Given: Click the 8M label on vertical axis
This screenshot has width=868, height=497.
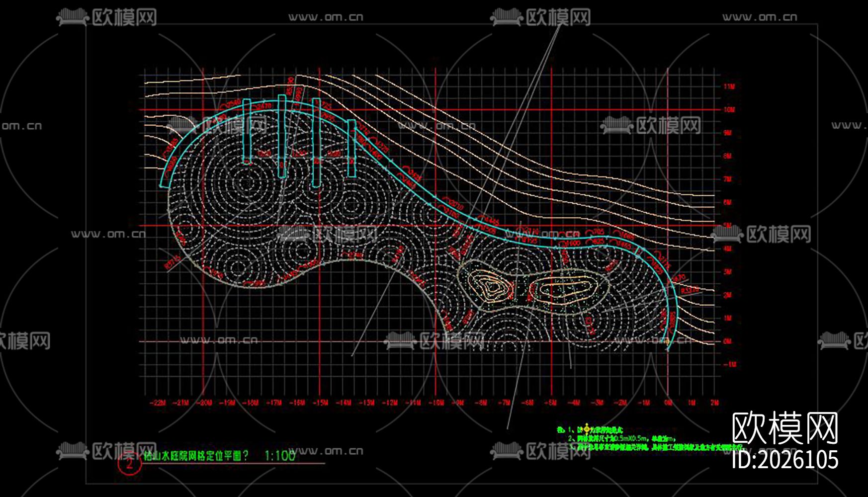Looking at the screenshot, I should pos(728,156).
